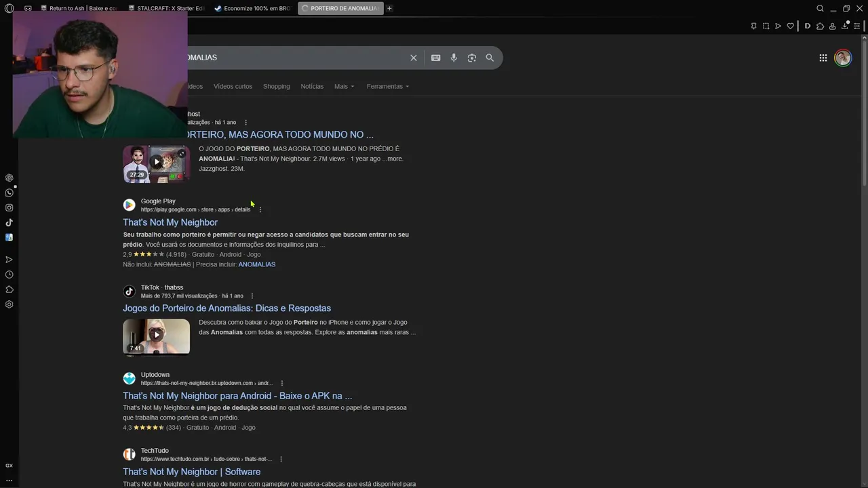Click the blue ANOMALIAS must-include link

point(257,264)
